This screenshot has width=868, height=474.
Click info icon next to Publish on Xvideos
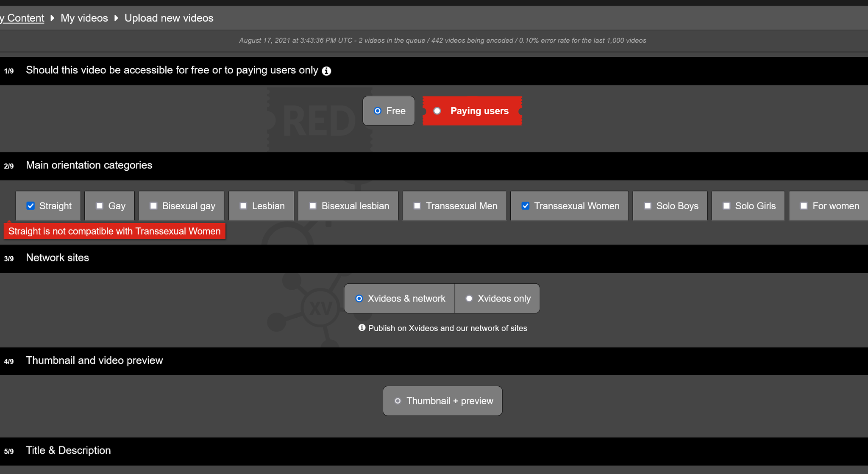[x=362, y=328]
